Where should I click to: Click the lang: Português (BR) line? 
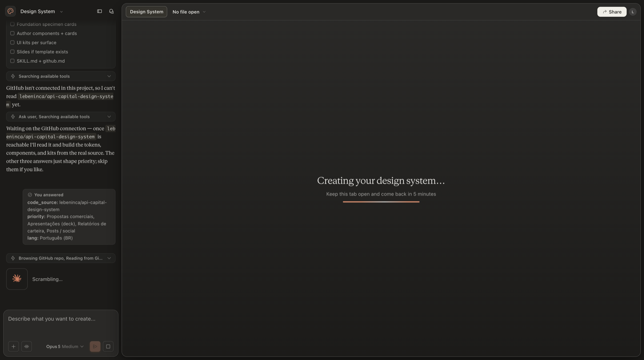click(x=50, y=238)
